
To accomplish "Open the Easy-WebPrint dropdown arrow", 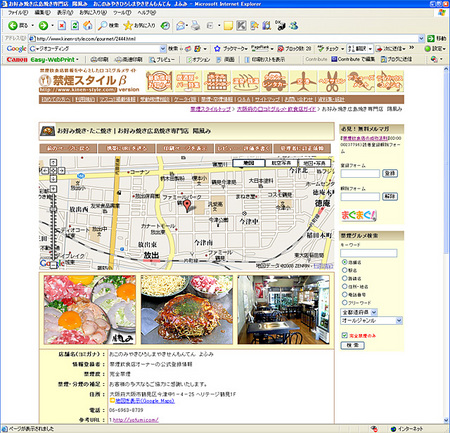I will [77, 60].
